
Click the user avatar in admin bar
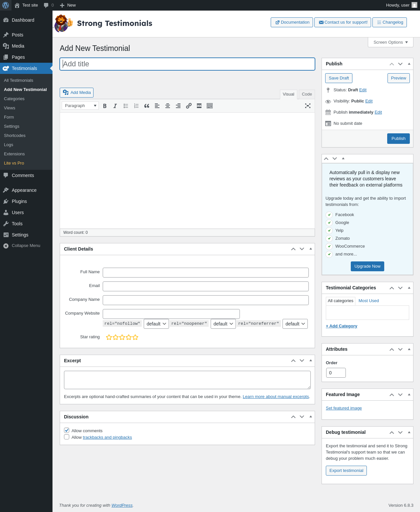click(x=414, y=5)
